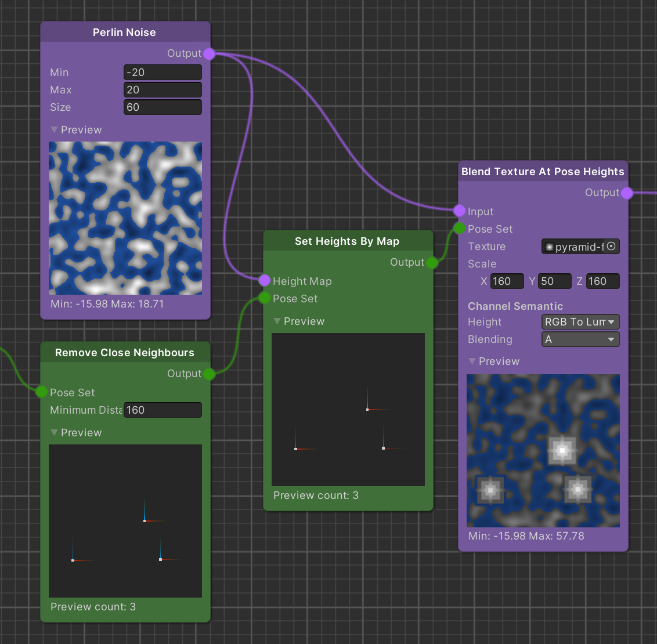Select the Min value field in Perlin Noise

[x=163, y=72]
